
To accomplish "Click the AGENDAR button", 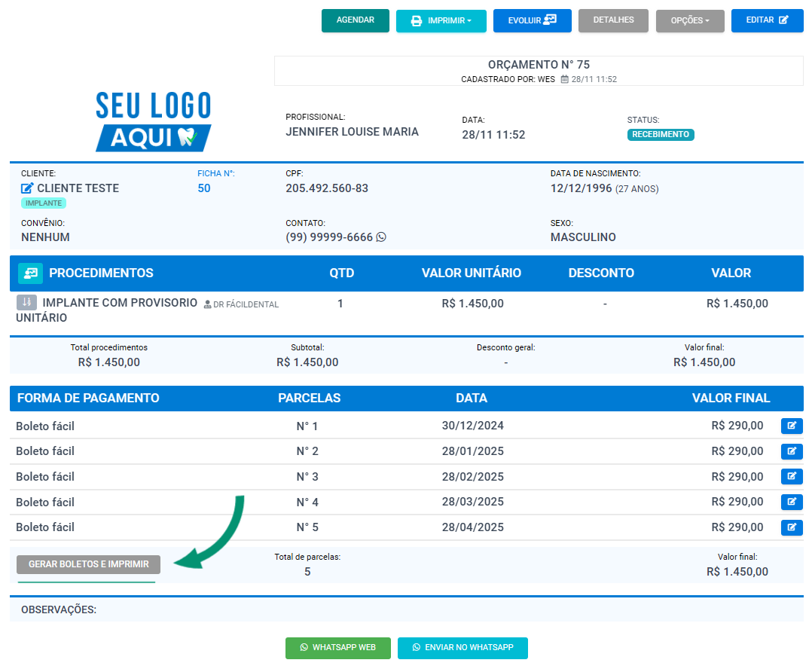I will click(355, 20).
